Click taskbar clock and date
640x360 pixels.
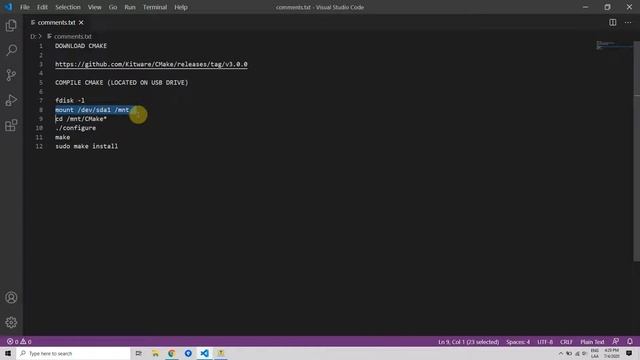click(x=611, y=353)
